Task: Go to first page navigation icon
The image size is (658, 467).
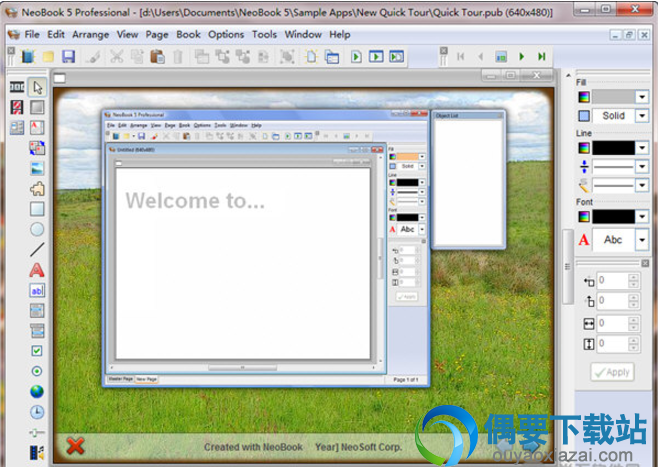Action: point(460,56)
